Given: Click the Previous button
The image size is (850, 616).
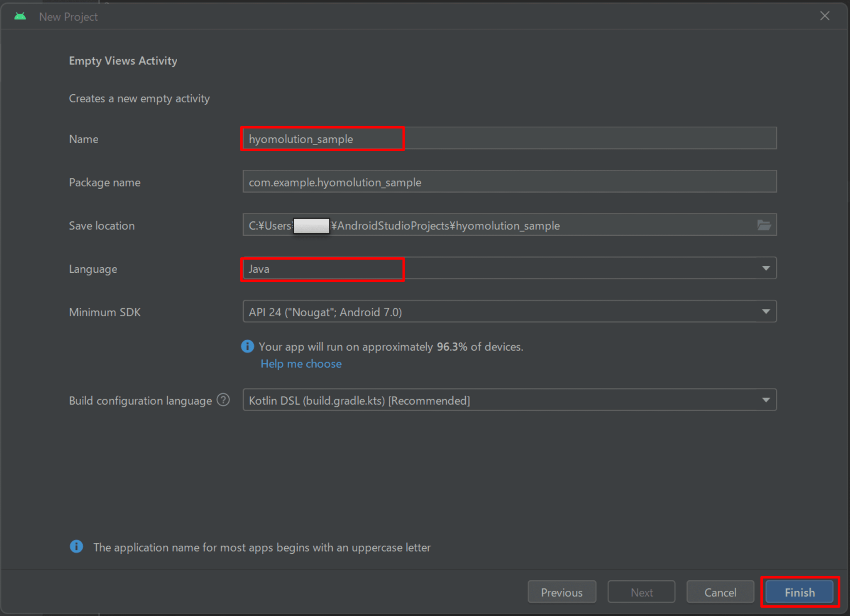Looking at the screenshot, I should click(562, 592).
